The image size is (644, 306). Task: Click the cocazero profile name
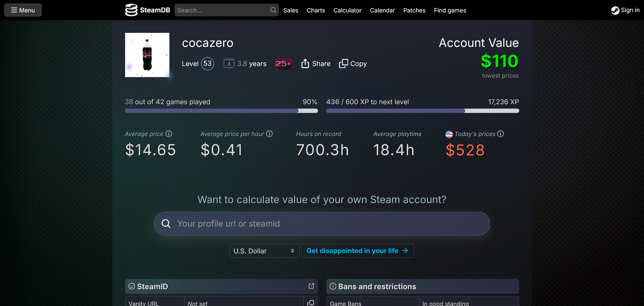coord(208,43)
